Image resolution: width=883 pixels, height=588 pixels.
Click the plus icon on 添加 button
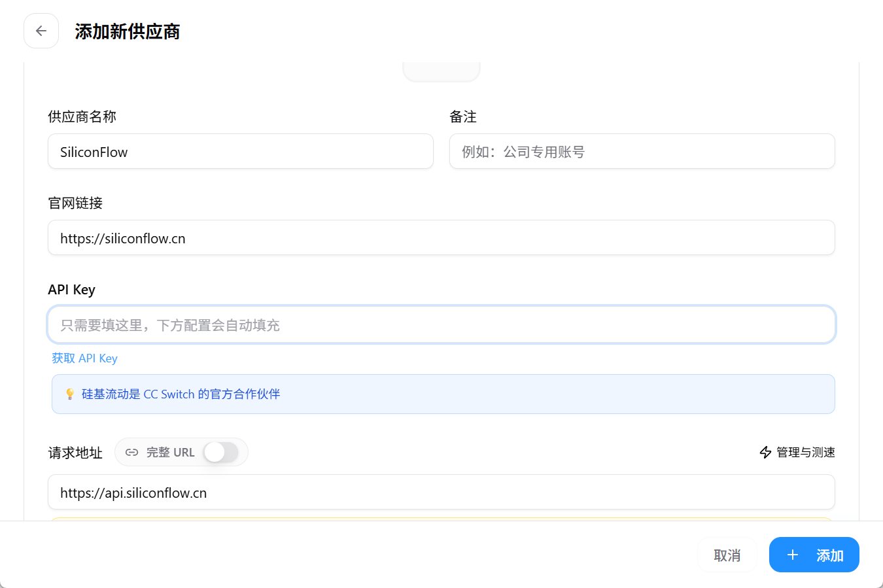click(x=792, y=555)
